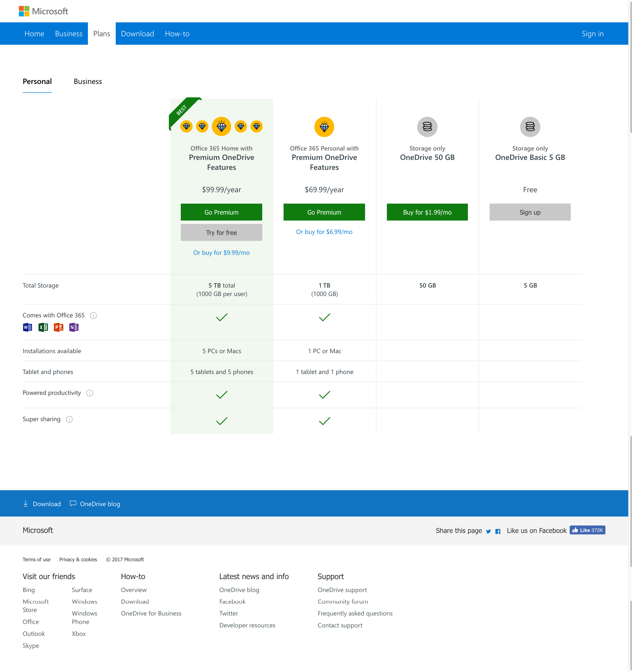Open info icon beside Comes with Office 365

click(93, 315)
